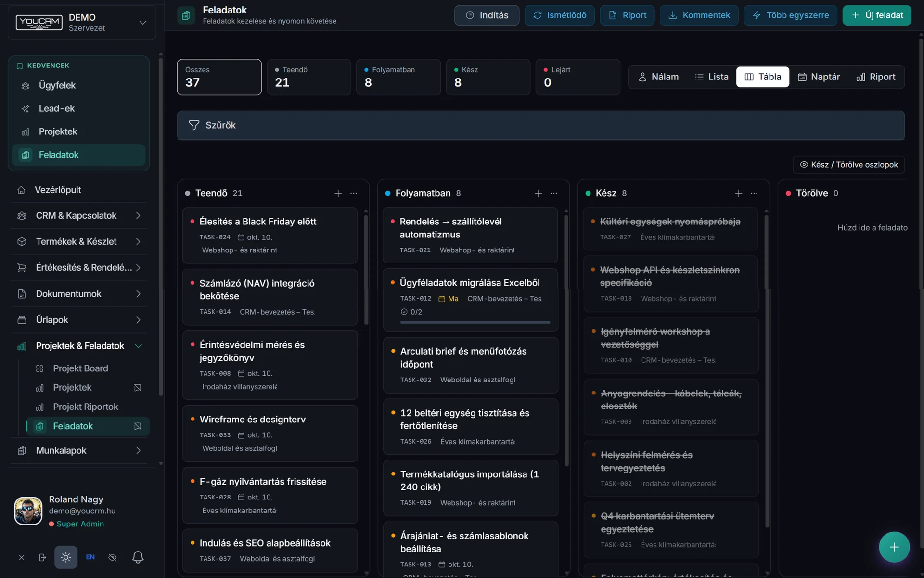Switch to Nálam view tab
This screenshot has height=578, width=924.
click(x=658, y=77)
